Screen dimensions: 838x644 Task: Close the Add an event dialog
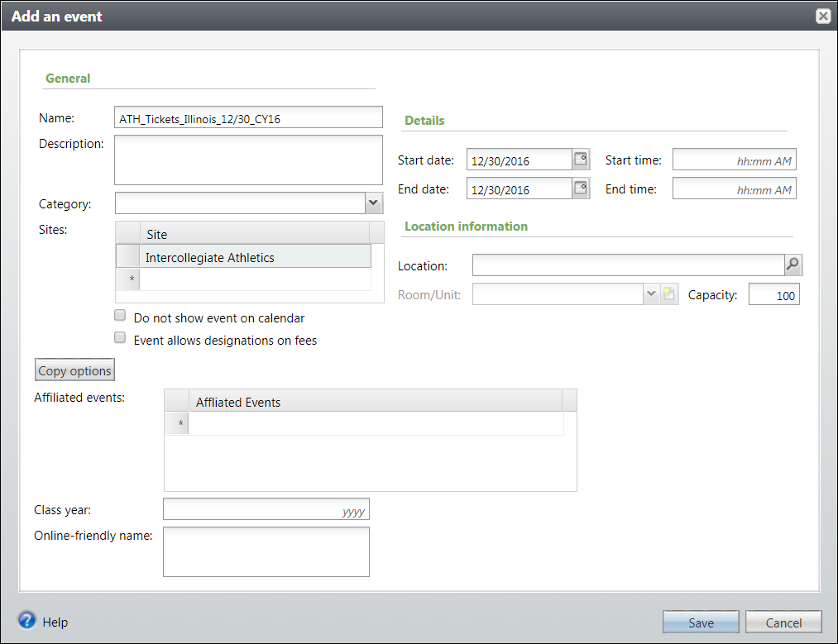click(822, 16)
